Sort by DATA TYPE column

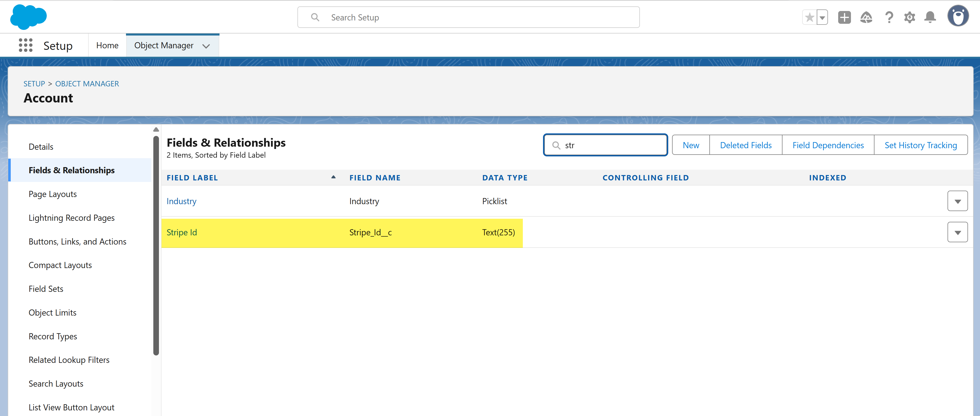click(x=505, y=178)
